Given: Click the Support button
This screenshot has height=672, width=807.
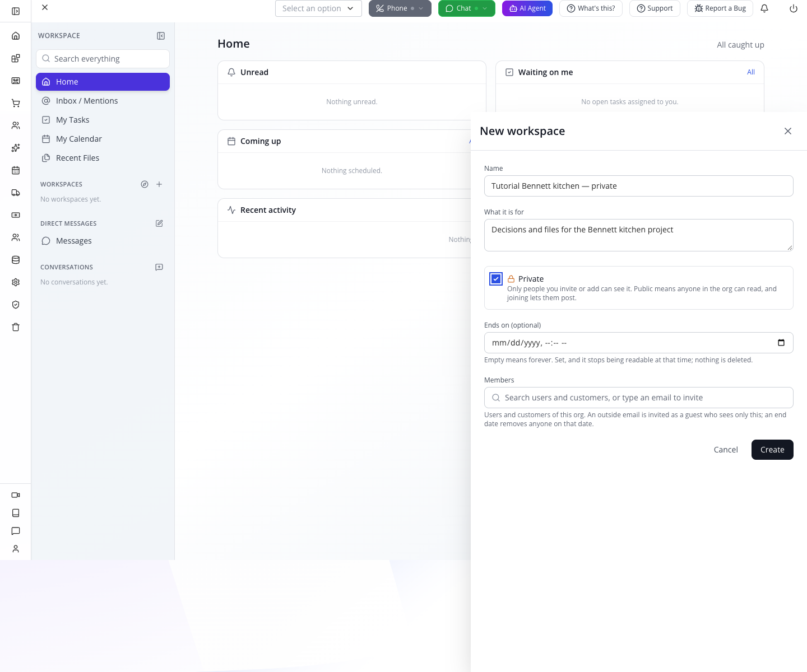Looking at the screenshot, I should click(x=655, y=8).
